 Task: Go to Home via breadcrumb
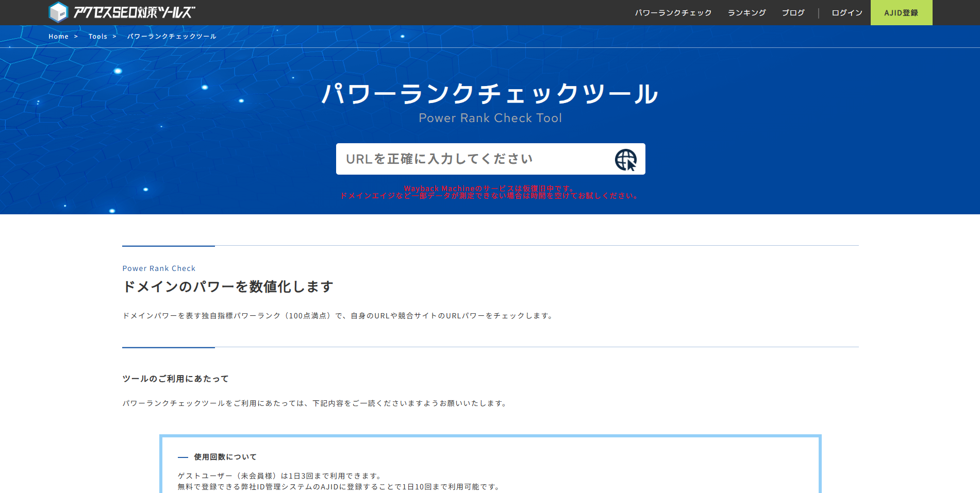tap(58, 37)
